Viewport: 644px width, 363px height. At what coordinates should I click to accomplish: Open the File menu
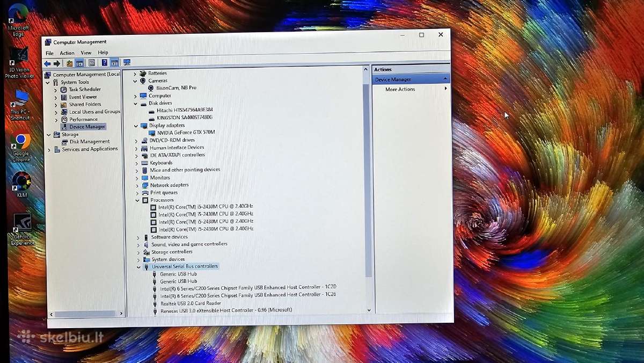[x=49, y=53]
